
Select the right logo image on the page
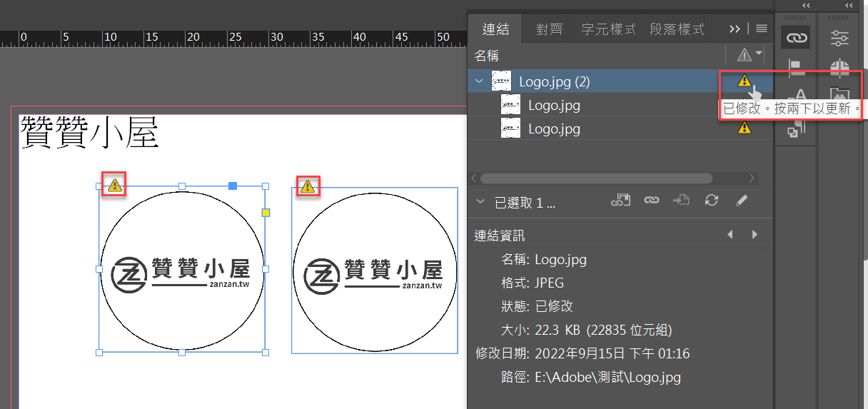click(x=375, y=271)
